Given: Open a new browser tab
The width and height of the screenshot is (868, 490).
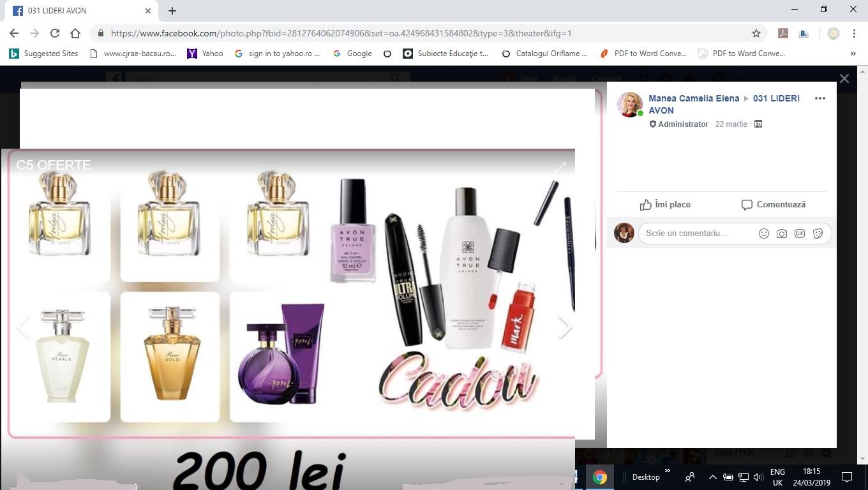Looking at the screenshot, I should pos(172,11).
